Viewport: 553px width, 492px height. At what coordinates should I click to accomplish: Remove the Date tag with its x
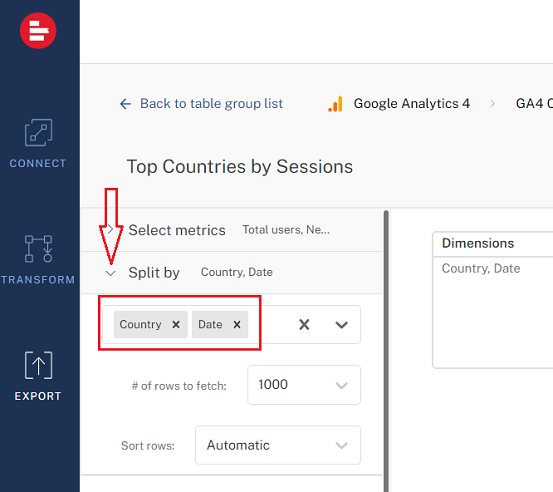[237, 324]
